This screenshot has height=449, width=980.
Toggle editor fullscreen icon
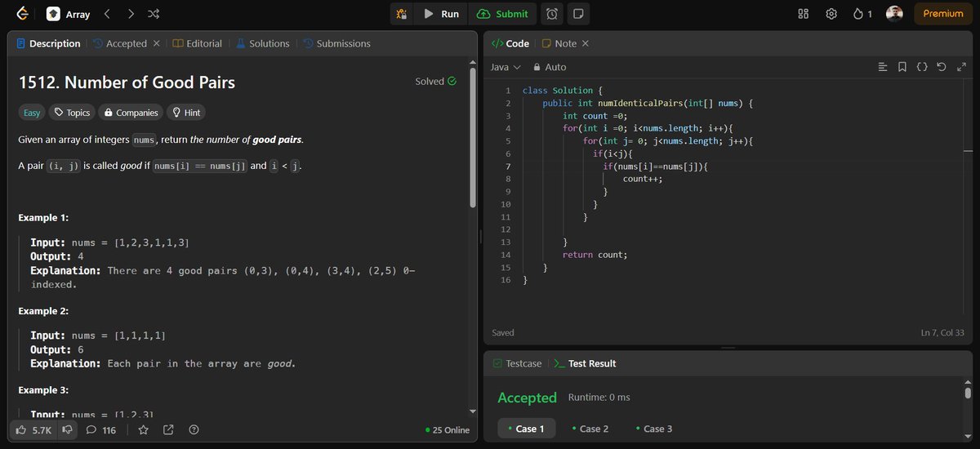pyautogui.click(x=960, y=67)
